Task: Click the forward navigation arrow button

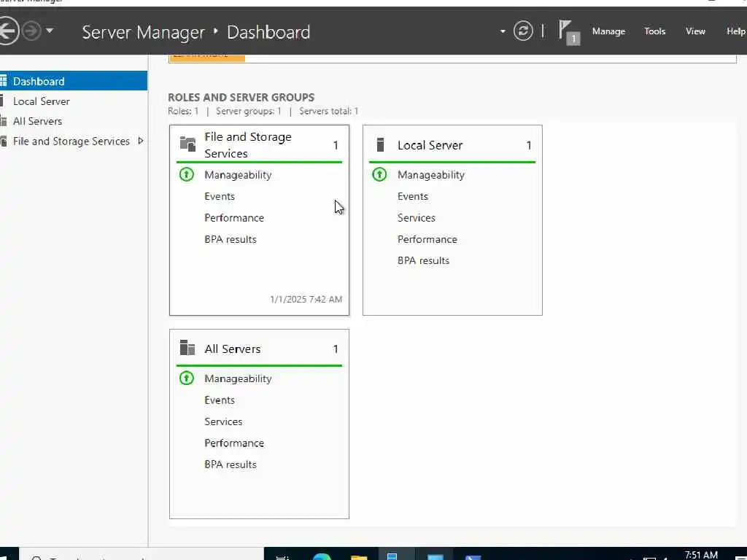Action: (31, 31)
